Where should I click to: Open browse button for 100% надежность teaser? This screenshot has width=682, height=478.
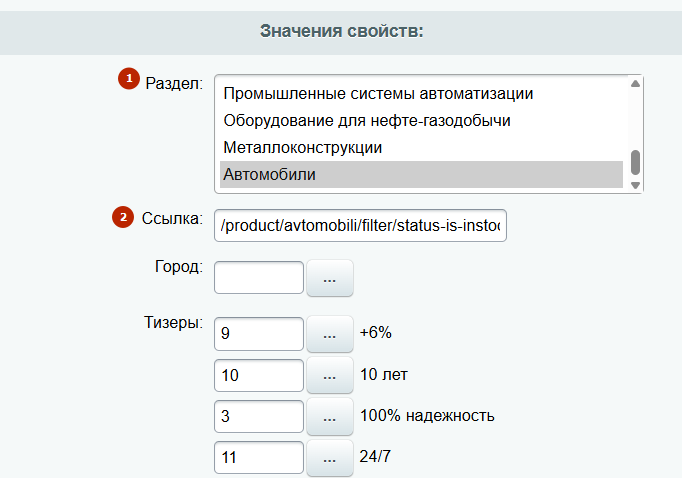coord(330,416)
